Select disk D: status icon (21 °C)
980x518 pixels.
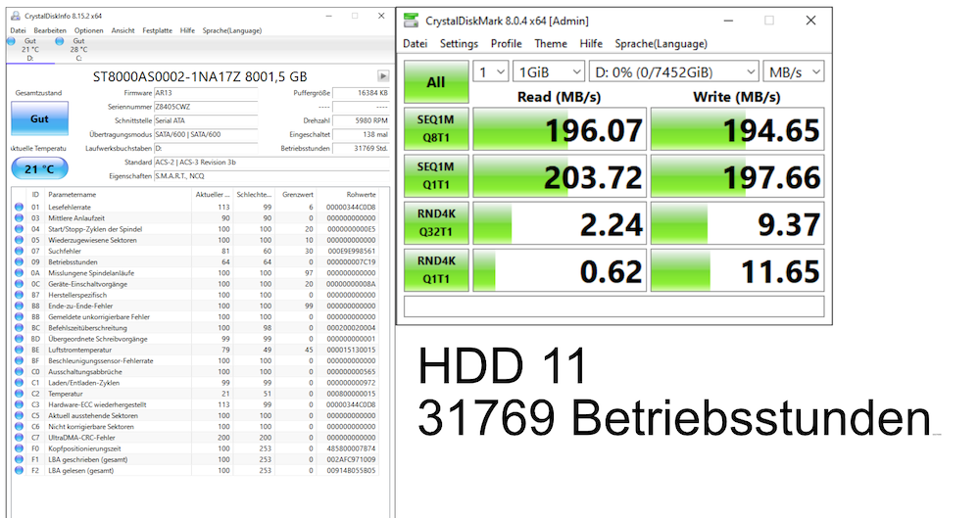pos(11,41)
